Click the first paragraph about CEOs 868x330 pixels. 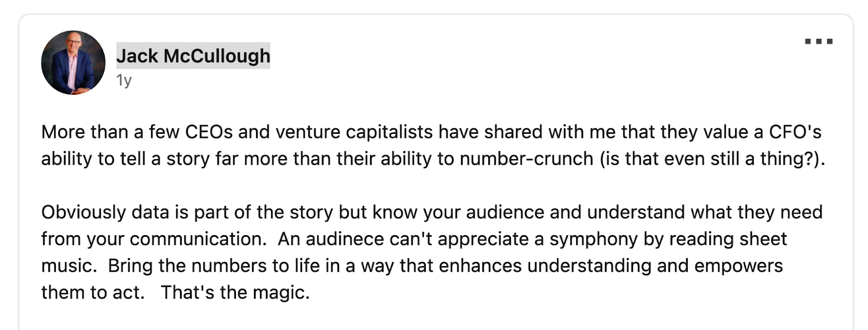[431, 145]
